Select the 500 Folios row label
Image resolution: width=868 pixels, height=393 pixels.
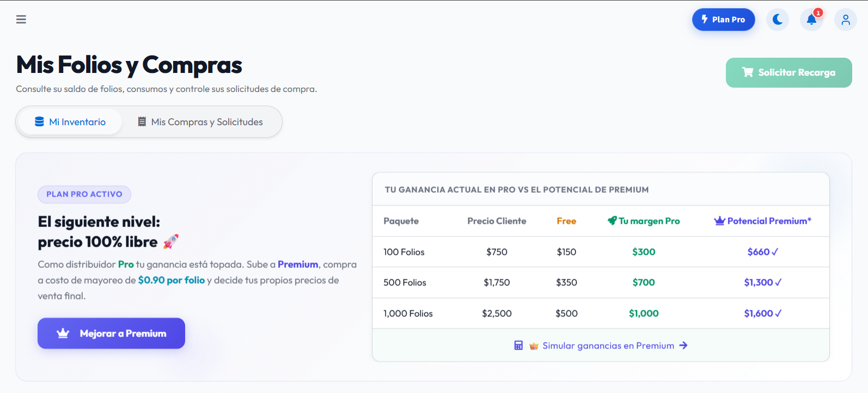(x=405, y=283)
